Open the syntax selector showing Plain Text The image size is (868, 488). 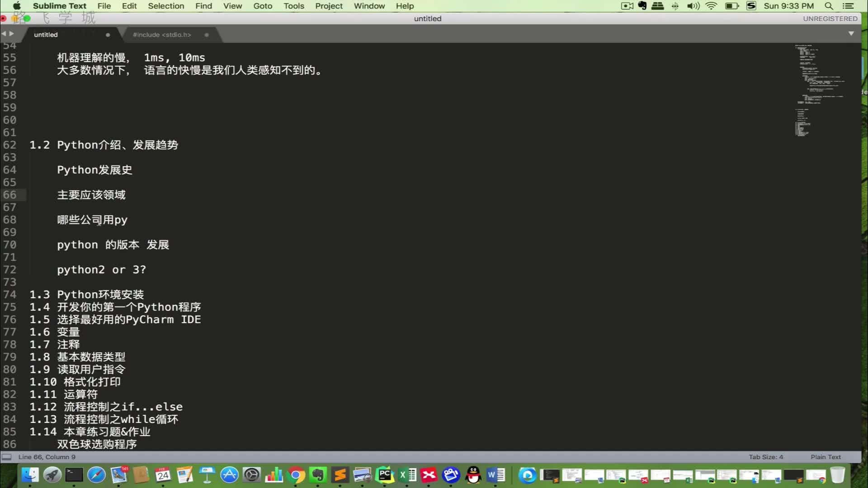[825, 457]
